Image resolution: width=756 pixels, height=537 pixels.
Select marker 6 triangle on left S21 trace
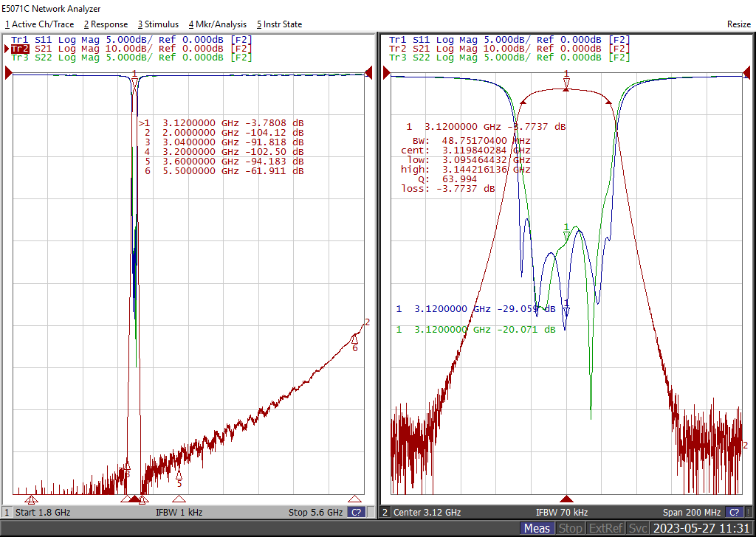pyautogui.click(x=354, y=338)
